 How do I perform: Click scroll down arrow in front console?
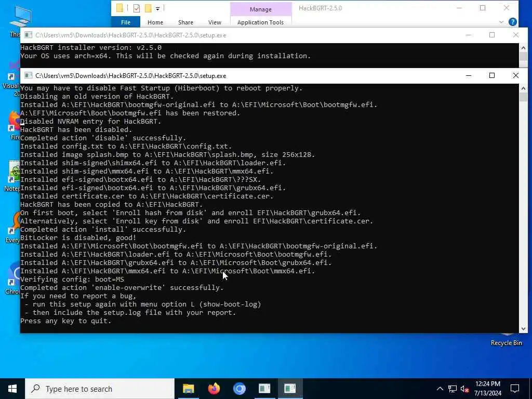(x=523, y=328)
